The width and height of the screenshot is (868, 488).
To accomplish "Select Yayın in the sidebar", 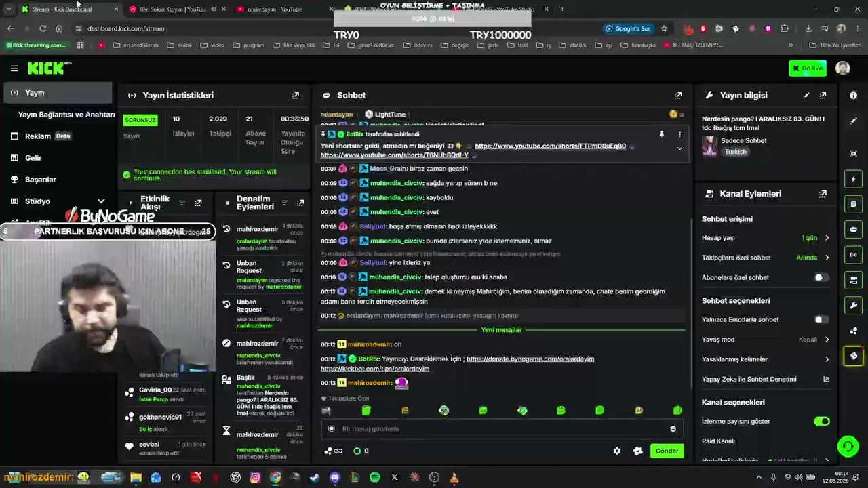I will [x=58, y=93].
